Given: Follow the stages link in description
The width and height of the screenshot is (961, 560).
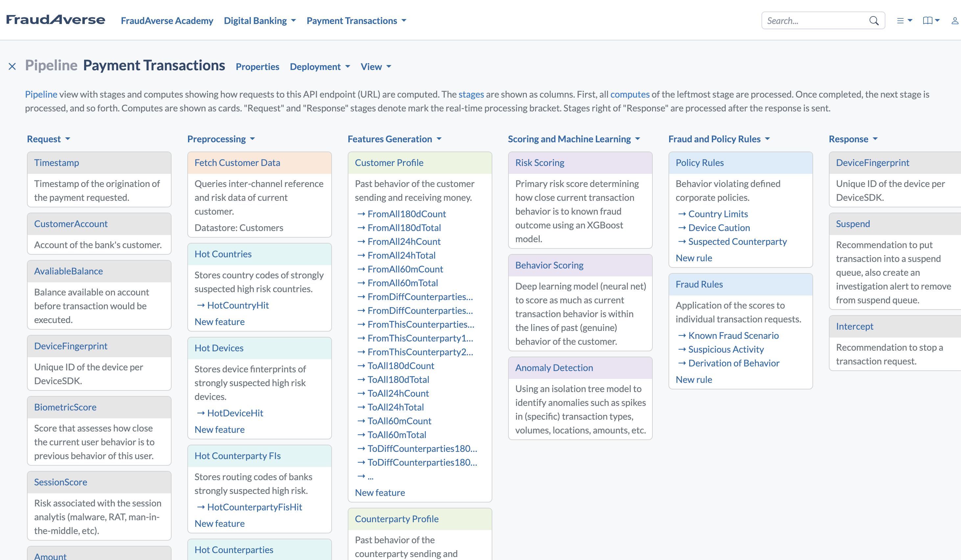Looking at the screenshot, I should click(471, 94).
